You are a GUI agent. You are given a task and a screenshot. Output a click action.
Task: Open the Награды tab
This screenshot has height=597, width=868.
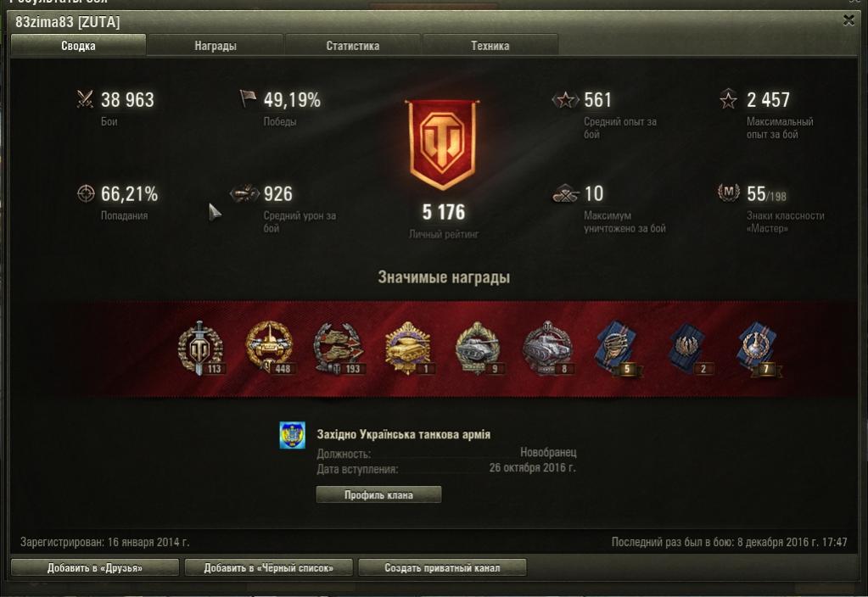(x=216, y=46)
